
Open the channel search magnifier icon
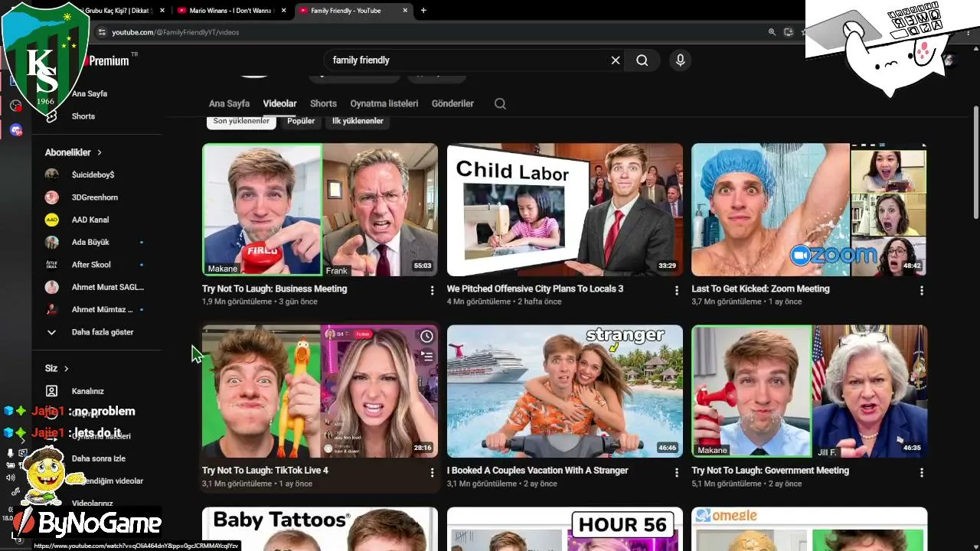[x=500, y=103]
